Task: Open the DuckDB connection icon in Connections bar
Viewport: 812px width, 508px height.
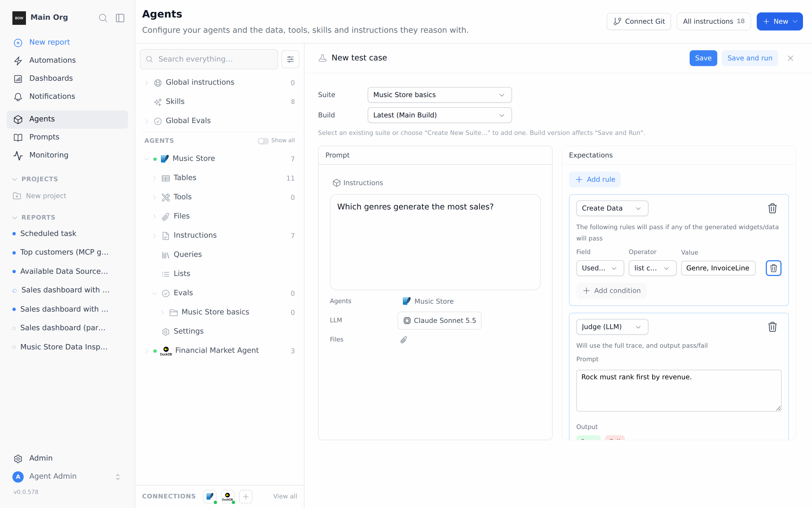Action: (x=228, y=496)
